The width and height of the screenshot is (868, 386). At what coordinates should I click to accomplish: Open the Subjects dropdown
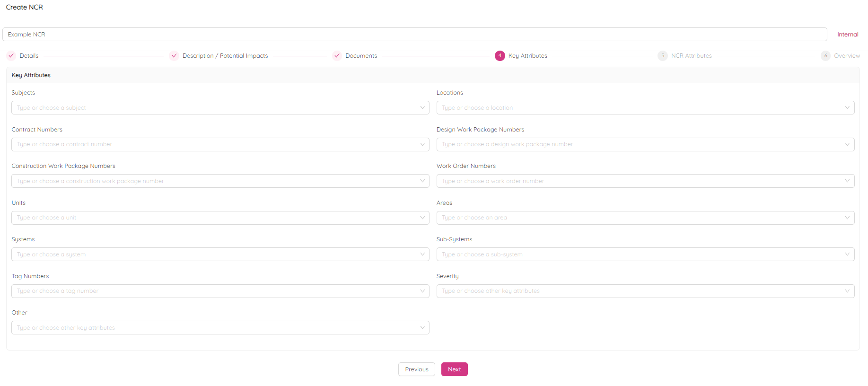click(x=220, y=108)
